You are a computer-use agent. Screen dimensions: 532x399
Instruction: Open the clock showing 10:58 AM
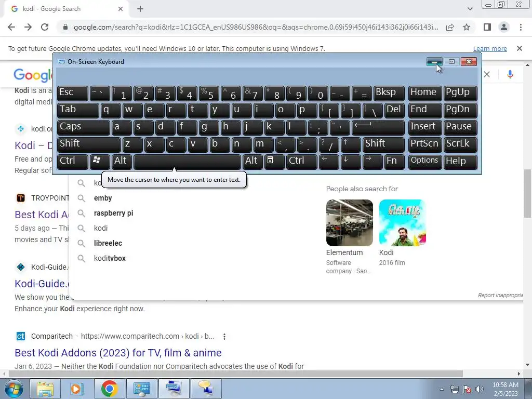[505, 389]
